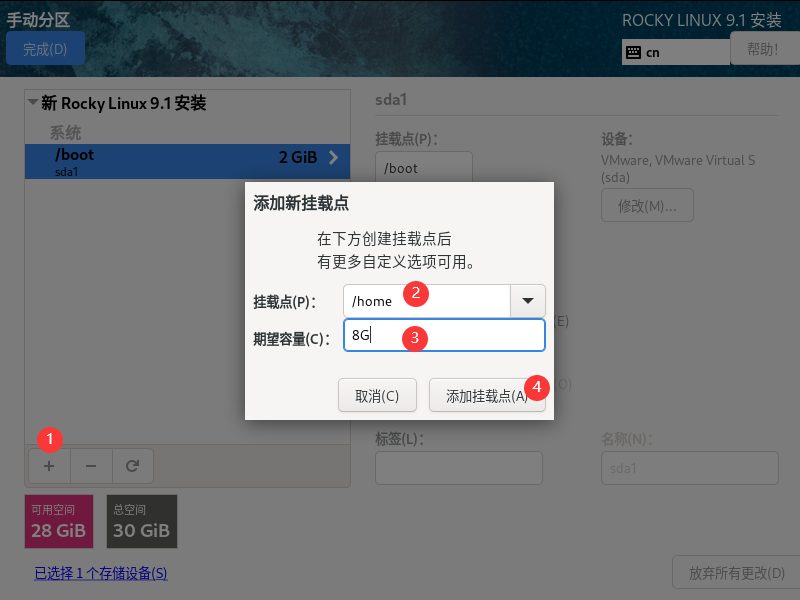Select the /boot partition under 系统
Image resolution: width=800 pixels, height=600 pixels.
150,160
